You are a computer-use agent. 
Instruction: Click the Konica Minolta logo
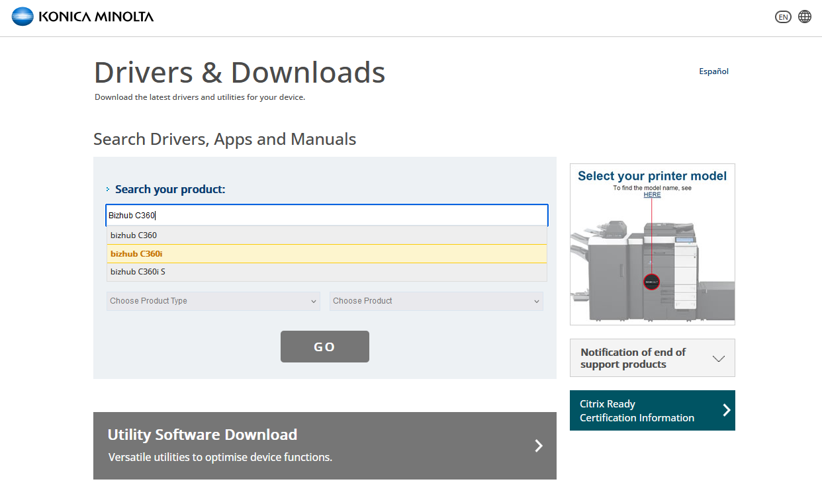click(x=83, y=17)
